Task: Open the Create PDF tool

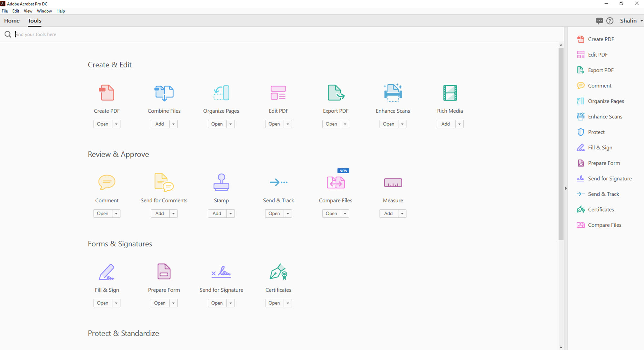Action: 103,124
